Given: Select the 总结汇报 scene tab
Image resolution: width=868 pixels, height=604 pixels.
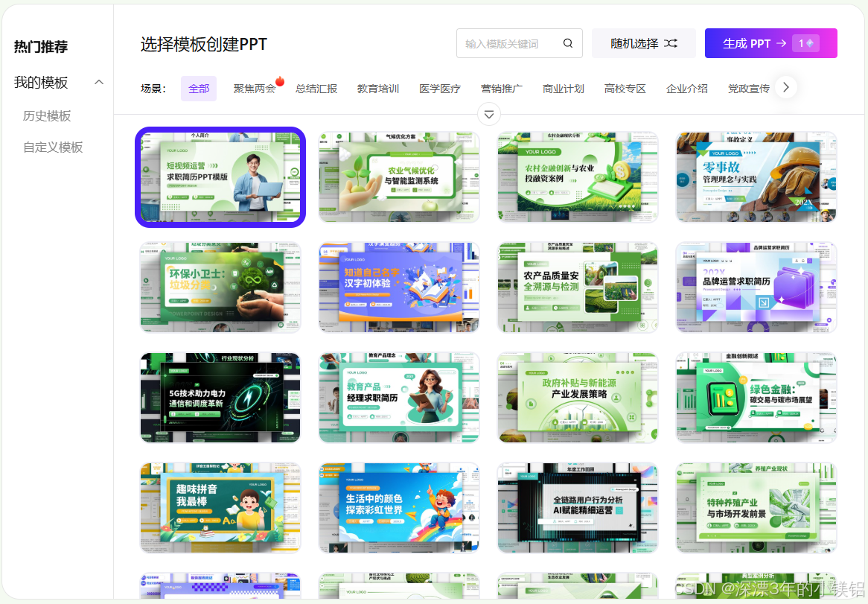Looking at the screenshot, I should click(x=316, y=89).
